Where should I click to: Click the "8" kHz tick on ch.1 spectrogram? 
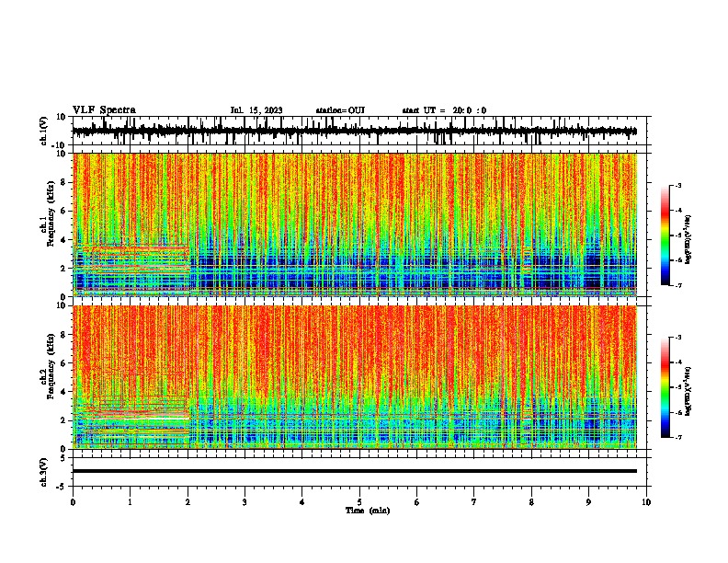[x=63, y=182]
